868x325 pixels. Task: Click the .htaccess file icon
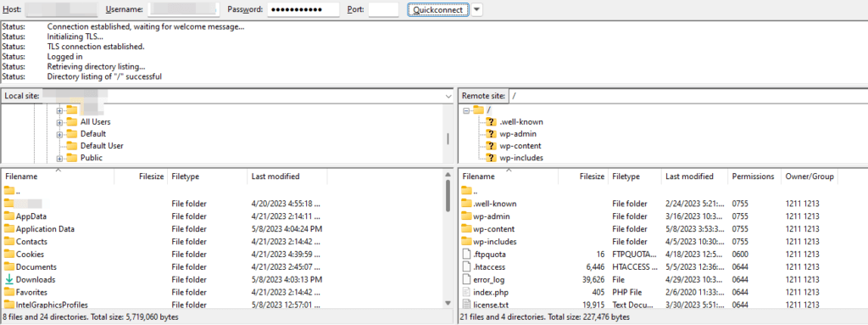pyautogui.click(x=466, y=267)
